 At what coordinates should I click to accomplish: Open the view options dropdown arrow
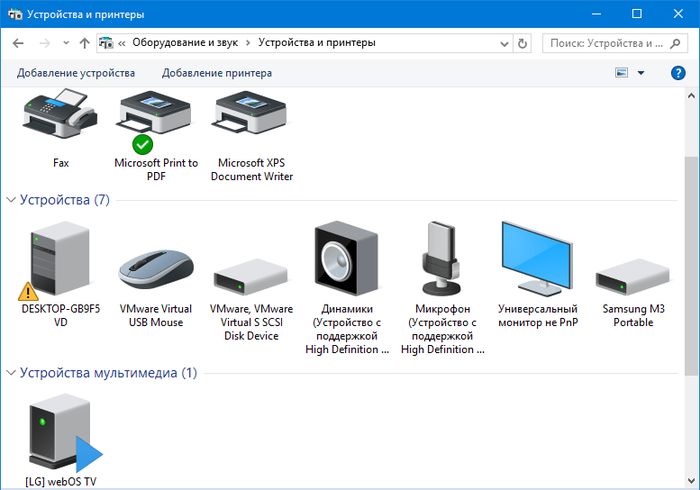point(641,73)
